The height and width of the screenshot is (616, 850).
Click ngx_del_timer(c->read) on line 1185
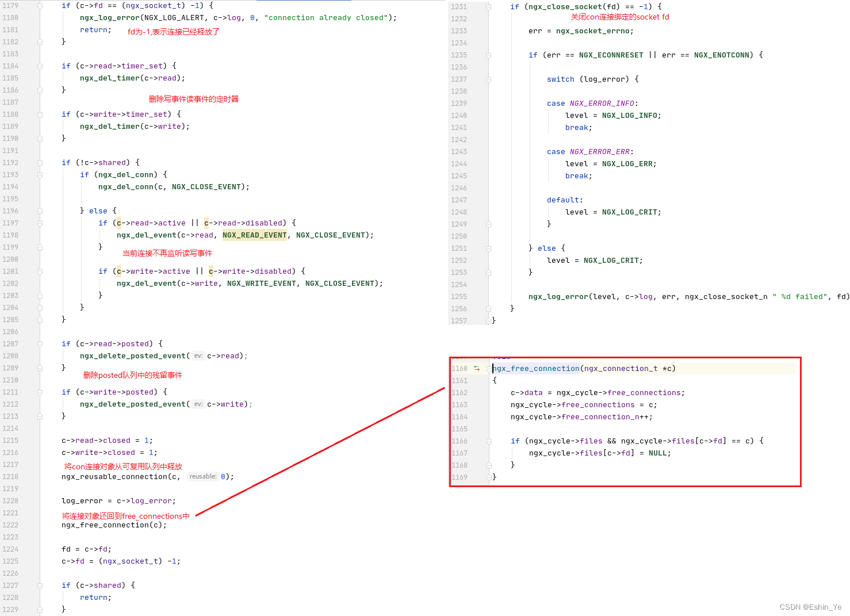132,78
